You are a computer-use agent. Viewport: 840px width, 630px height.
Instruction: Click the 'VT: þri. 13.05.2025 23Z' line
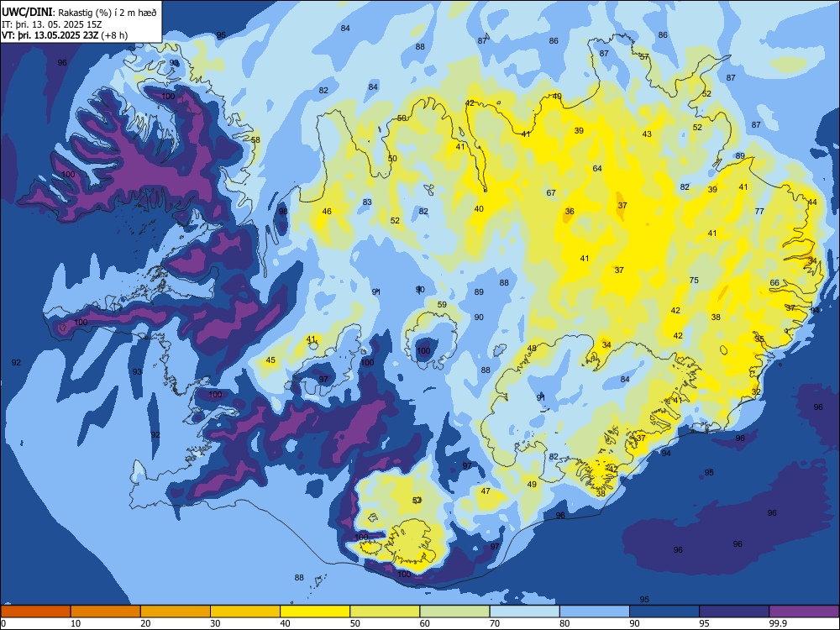(50, 35)
